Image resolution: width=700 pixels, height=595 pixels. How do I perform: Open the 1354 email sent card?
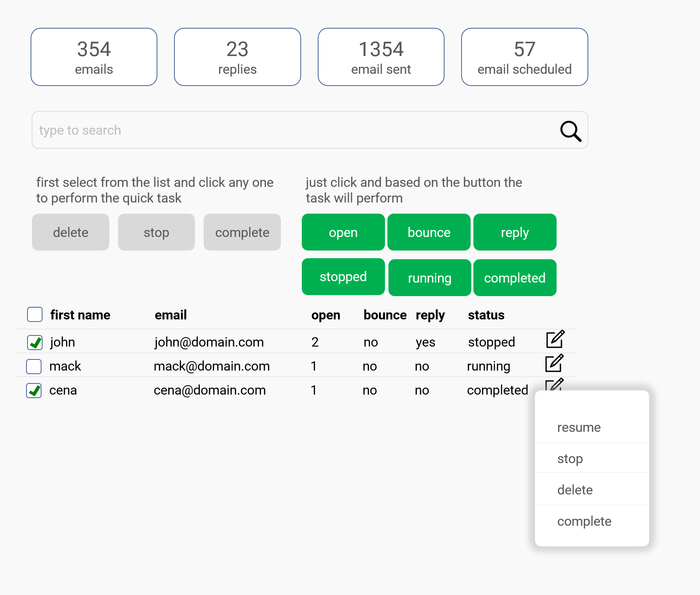pos(381,57)
